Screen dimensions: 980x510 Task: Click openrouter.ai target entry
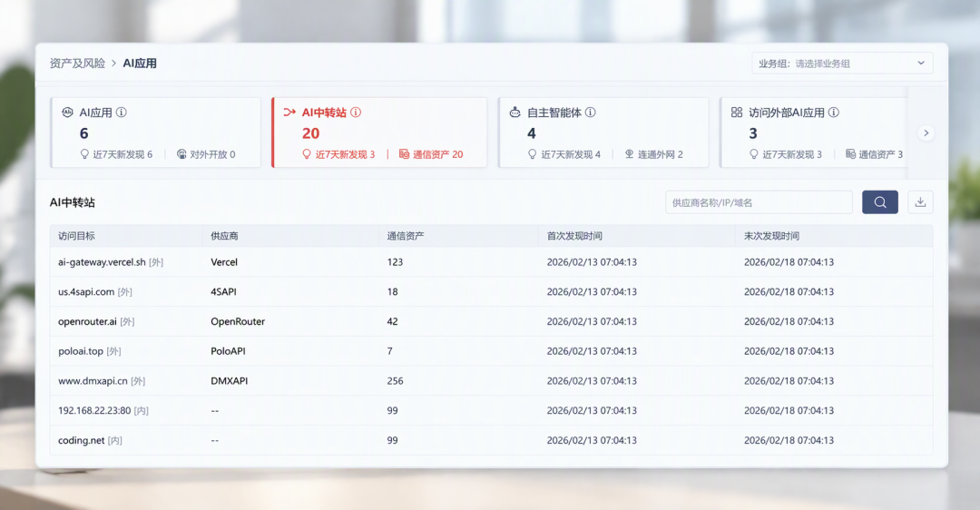click(87, 321)
